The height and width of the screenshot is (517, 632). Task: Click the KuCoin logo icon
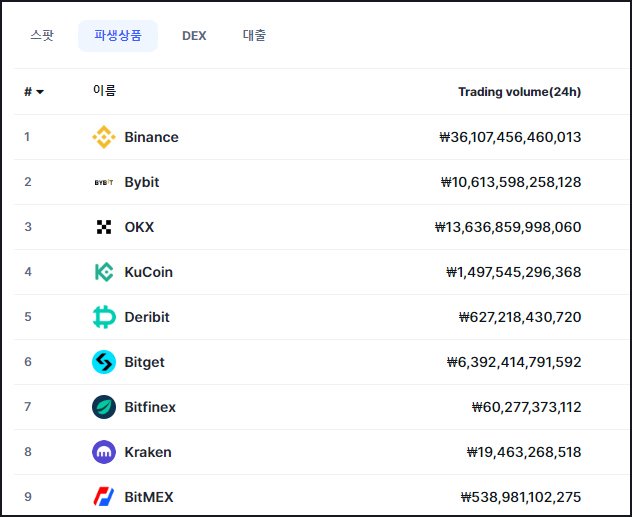coord(104,272)
